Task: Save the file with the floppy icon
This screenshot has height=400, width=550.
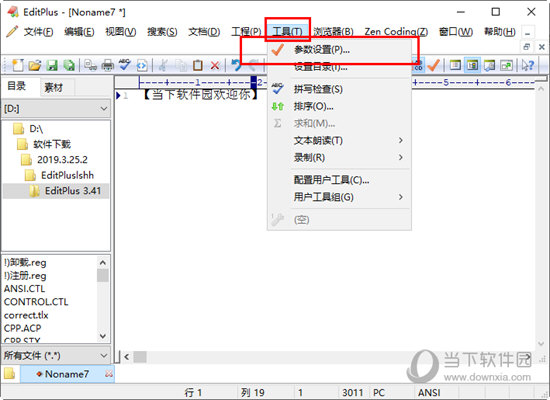Action: pos(52,65)
